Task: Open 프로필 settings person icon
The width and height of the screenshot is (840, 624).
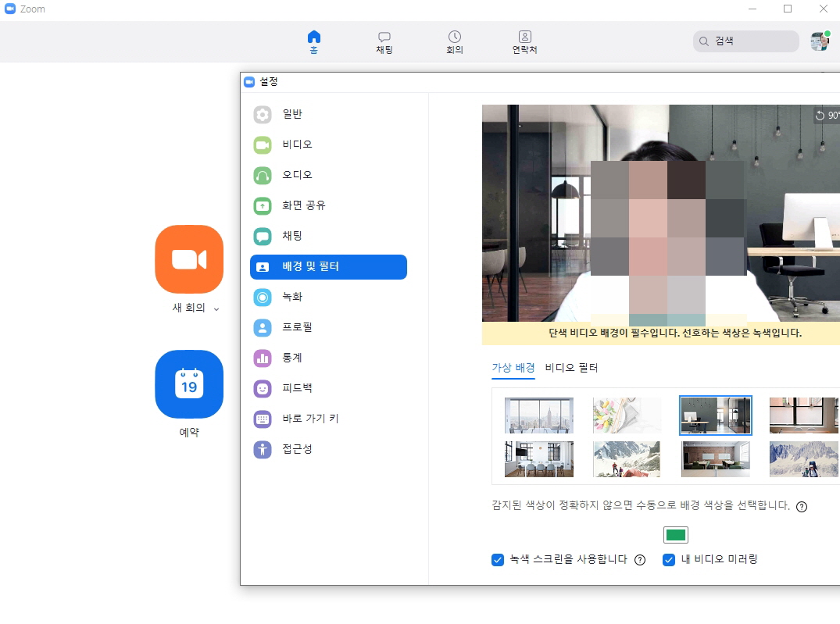Action: pyautogui.click(x=263, y=327)
